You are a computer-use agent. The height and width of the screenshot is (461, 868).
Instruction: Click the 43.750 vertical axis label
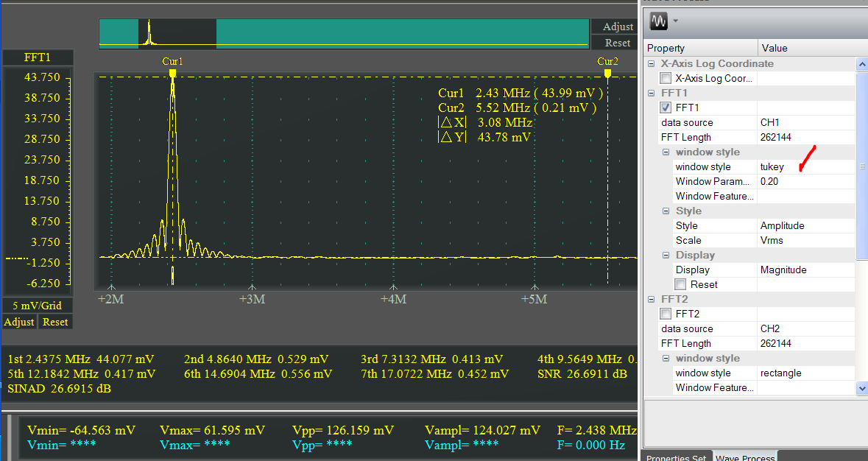pyautogui.click(x=42, y=77)
